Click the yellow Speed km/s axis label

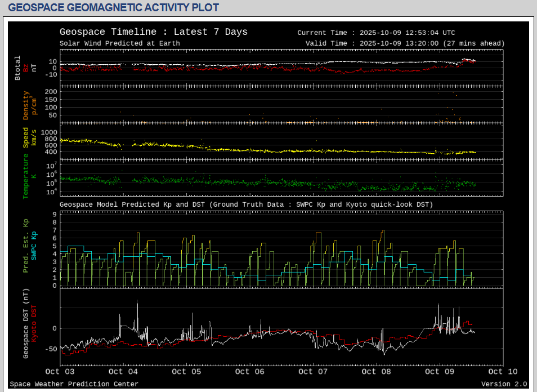(x=26, y=138)
